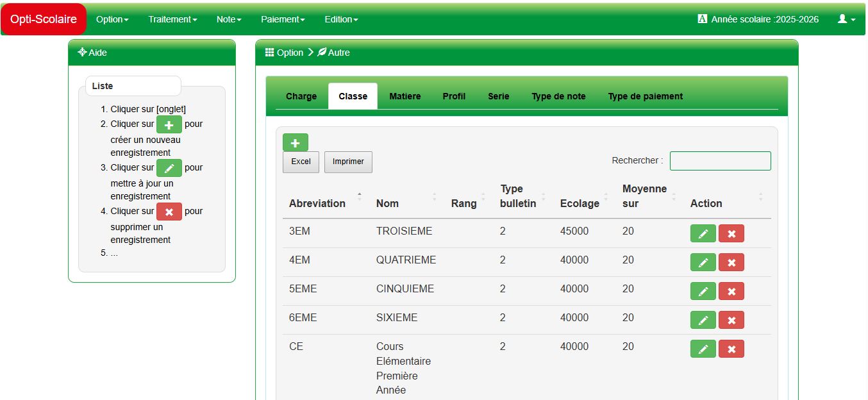Sort table by Moyenne sur column
Image resolution: width=868 pixels, height=400 pixels.
(x=650, y=196)
